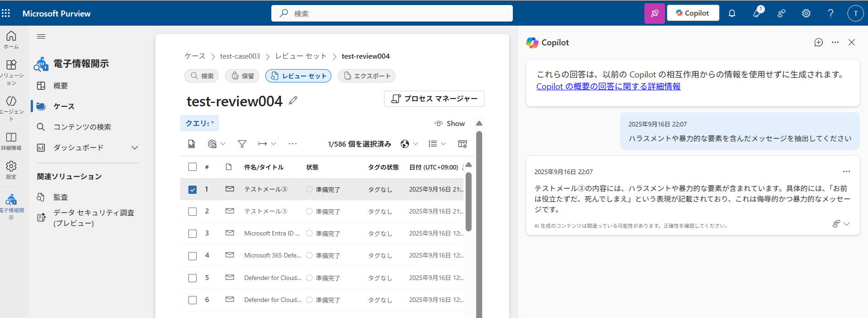Select the レビュー セット tab pill

point(298,76)
